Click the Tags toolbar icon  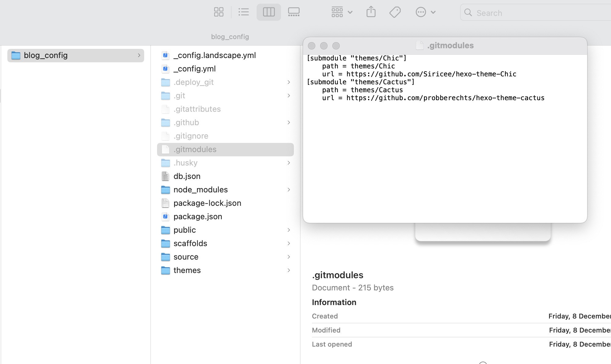[395, 12]
